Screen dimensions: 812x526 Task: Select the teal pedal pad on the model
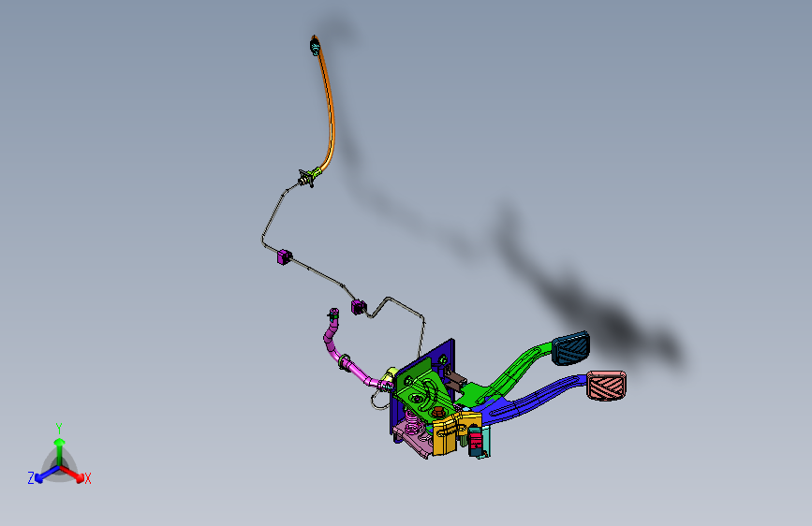(x=570, y=348)
